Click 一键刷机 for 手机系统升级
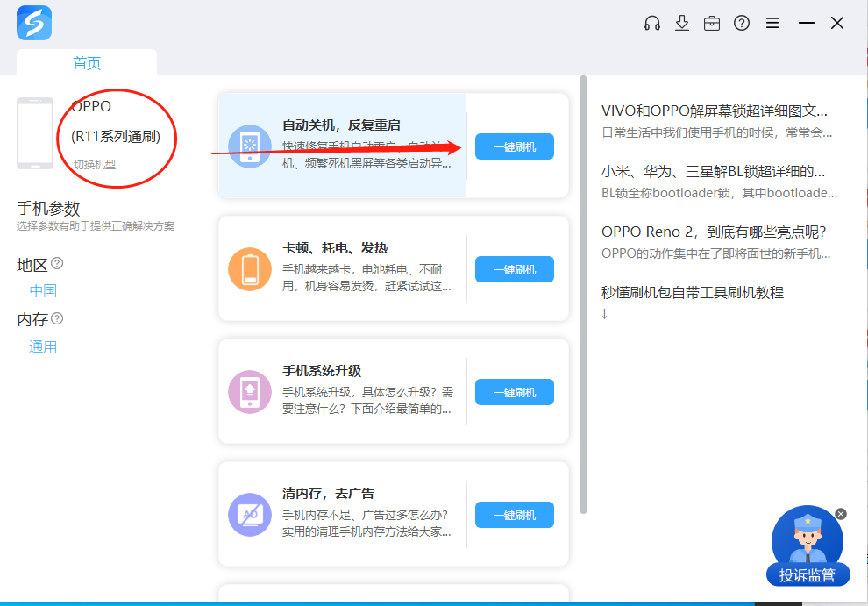The image size is (868, 606). pos(515,392)
